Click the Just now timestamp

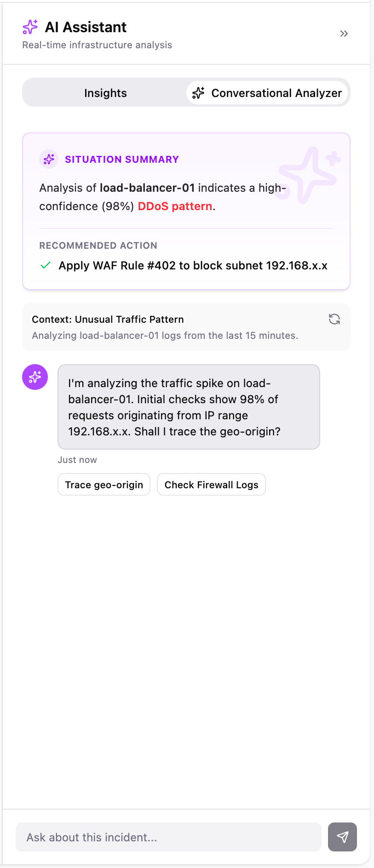coord(77,459)
